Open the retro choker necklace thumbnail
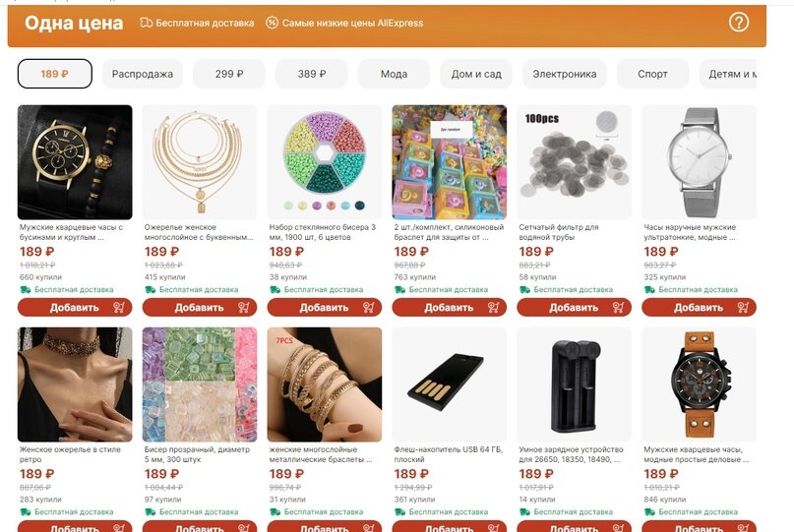 [75, 384]
